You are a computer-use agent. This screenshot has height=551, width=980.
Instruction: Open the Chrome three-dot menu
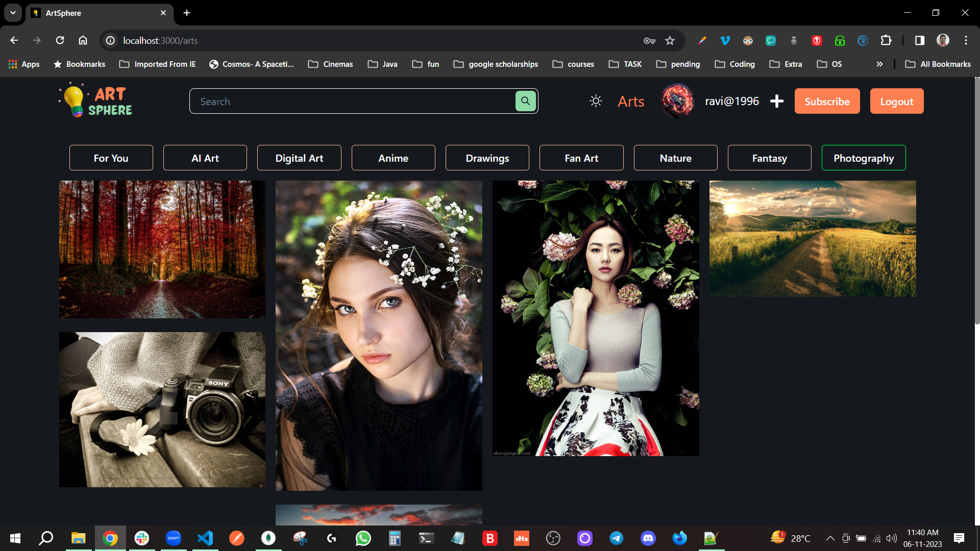(966, 41)
